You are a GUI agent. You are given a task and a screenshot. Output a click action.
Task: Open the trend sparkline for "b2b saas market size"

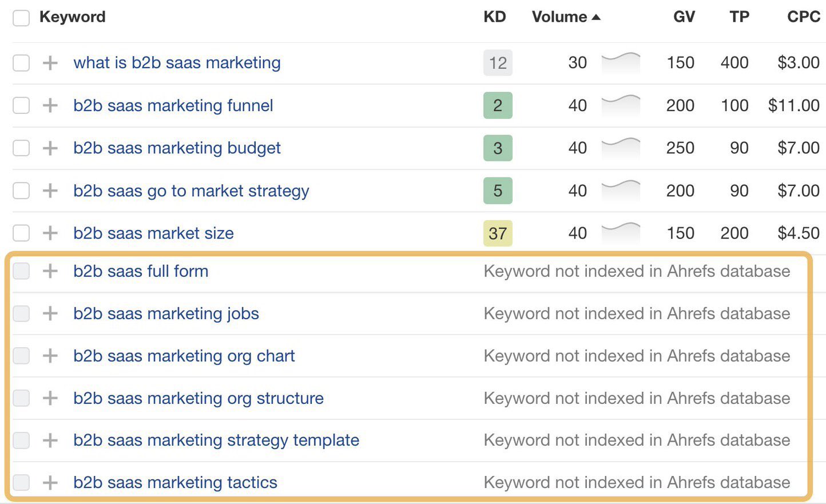(x=621, y=233)
